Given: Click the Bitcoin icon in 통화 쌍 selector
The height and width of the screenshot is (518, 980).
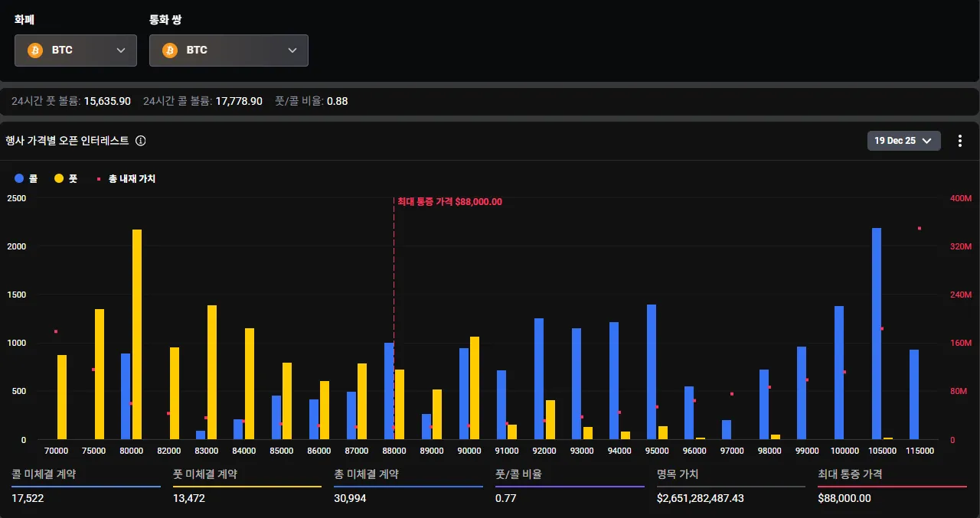Looking at the screenshot, I should [170, 50].
